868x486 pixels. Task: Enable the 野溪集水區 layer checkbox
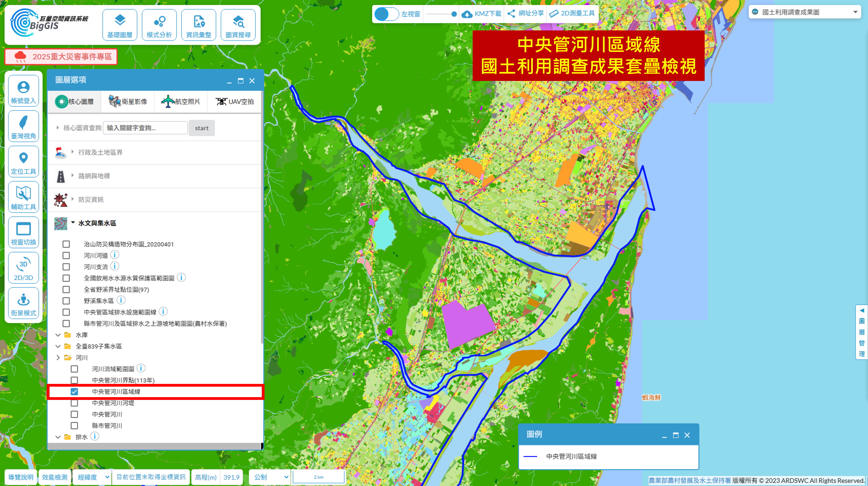coord(66,301)
